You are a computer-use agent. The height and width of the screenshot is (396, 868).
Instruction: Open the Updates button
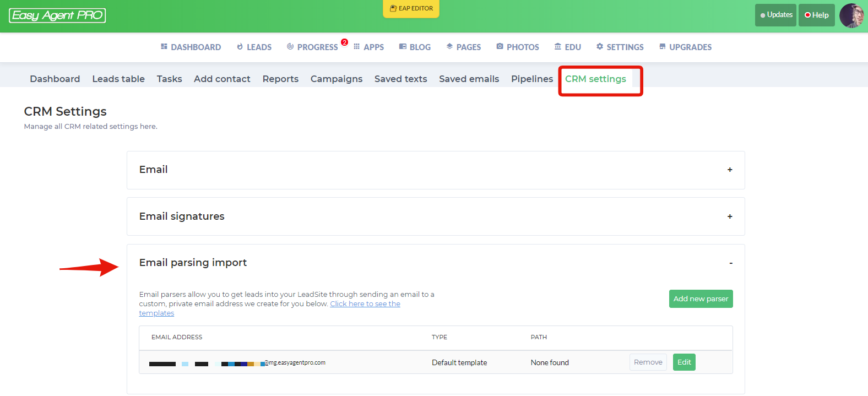775,15
